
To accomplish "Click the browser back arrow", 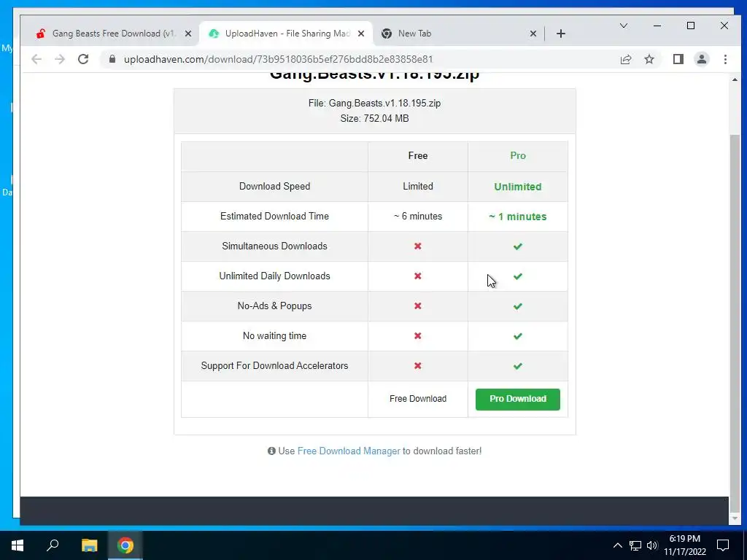I will [36, 59].
